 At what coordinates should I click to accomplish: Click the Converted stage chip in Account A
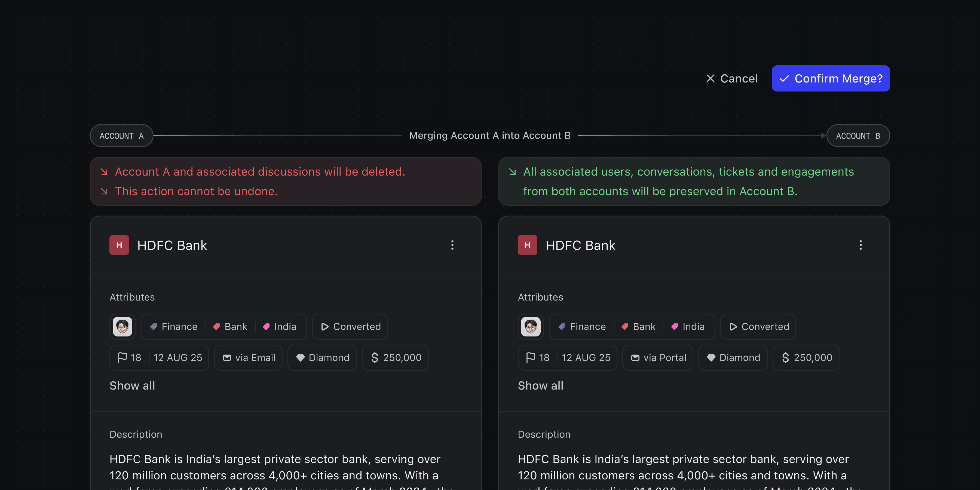point(350,326)
